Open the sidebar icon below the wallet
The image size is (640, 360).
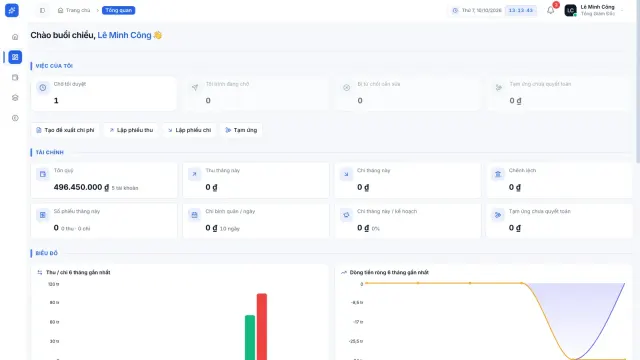click(x=15, y=98)
